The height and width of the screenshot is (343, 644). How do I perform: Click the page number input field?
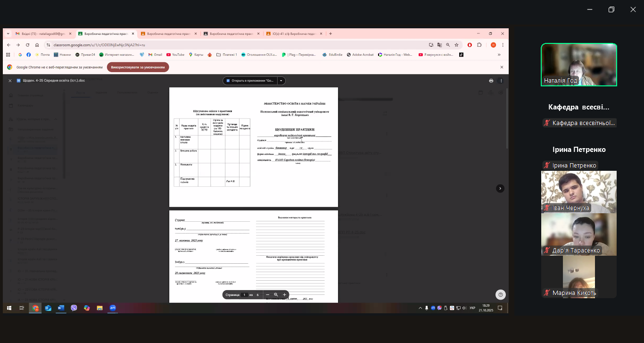[244, 295]
